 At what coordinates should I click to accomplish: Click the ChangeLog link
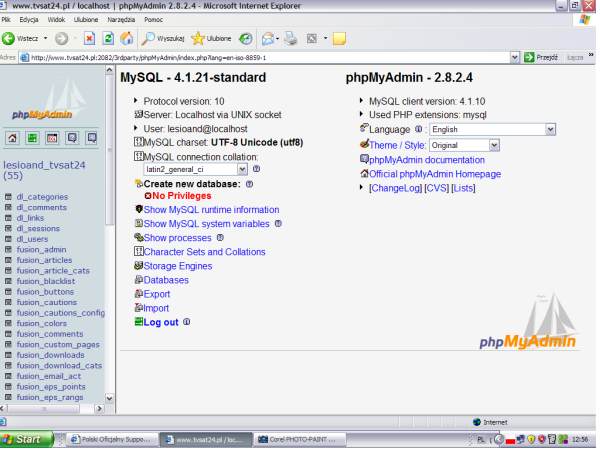pos(395,188)
